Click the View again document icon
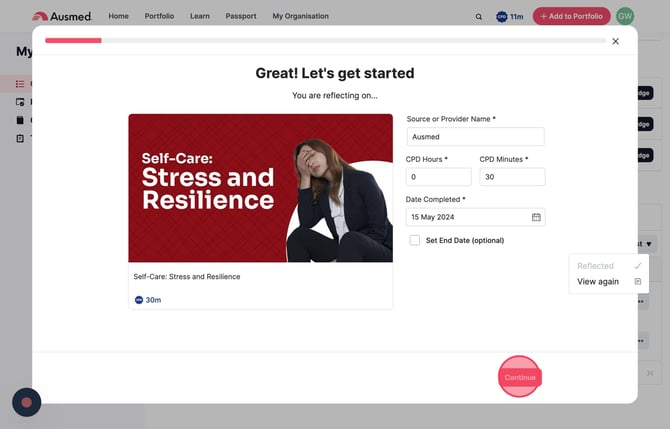This screenshot has width=670, height=429. click(x=638, y=282)
